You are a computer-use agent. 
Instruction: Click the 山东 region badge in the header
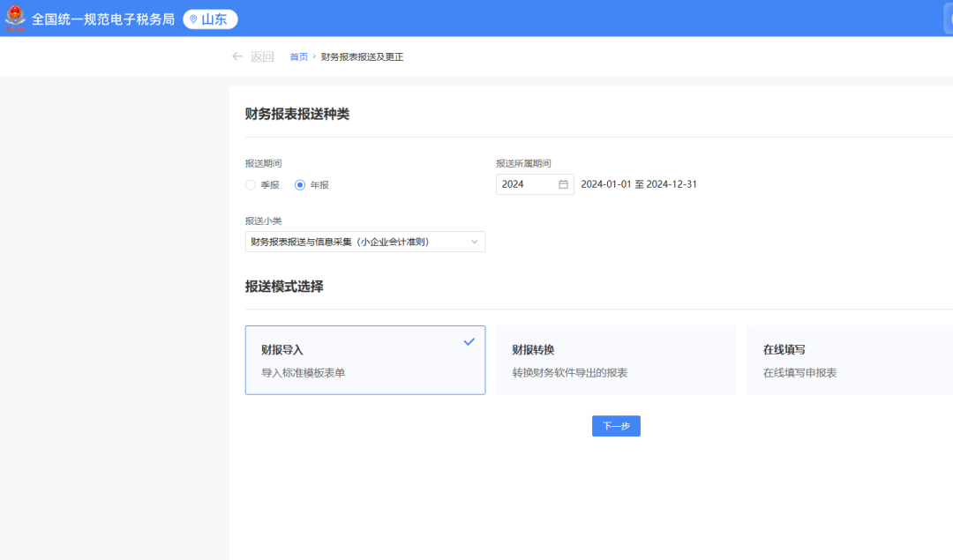[x=210, y=19]
